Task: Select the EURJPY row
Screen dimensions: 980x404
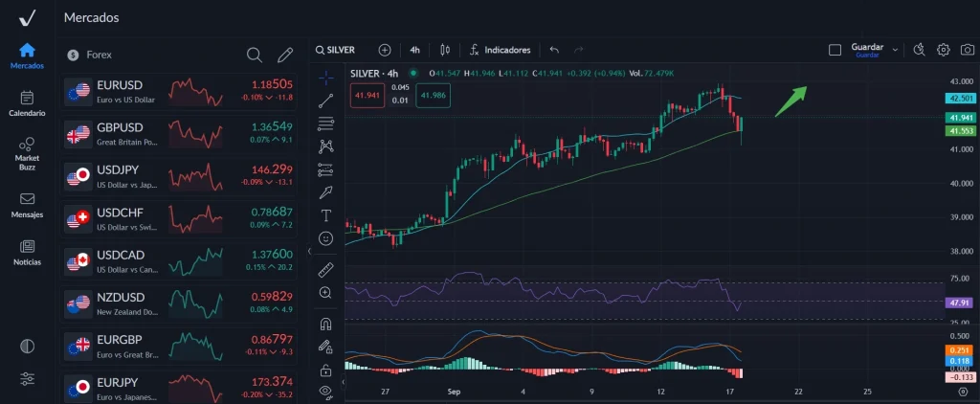Action: pyautogui.click(x=178, y=388)
